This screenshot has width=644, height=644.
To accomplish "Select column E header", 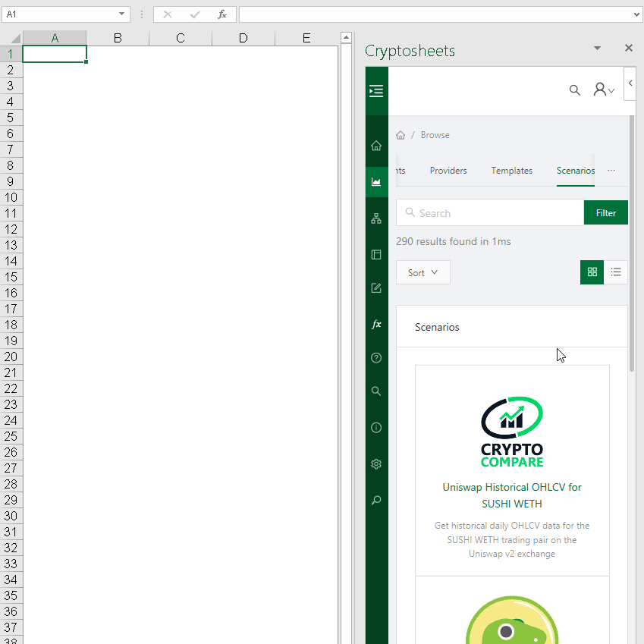I will [x=306, y=38].
